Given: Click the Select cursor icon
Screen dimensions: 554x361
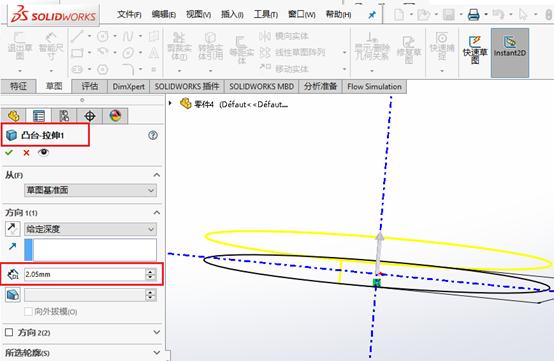Looking at the screenshot, I should (523, 14).
